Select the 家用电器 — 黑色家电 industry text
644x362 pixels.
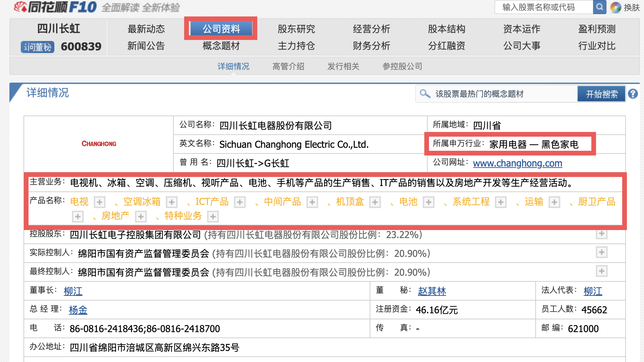click(534, 144)
